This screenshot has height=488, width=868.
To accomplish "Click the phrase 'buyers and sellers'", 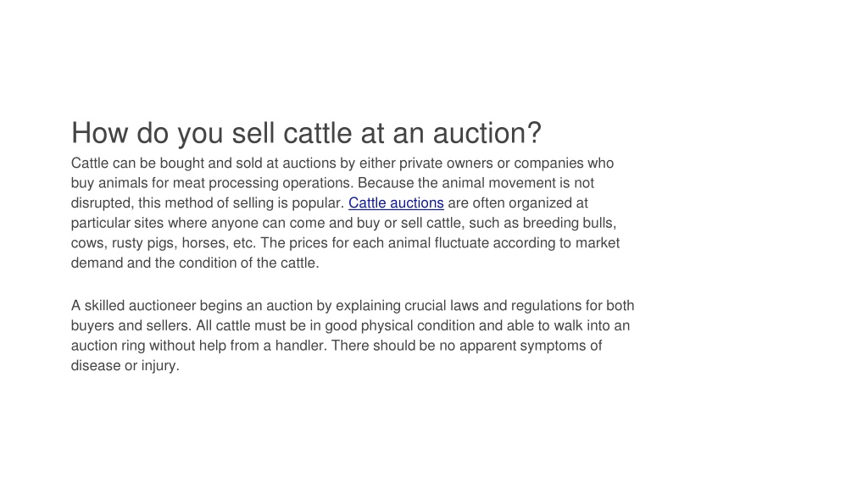I will pos(129,326).
